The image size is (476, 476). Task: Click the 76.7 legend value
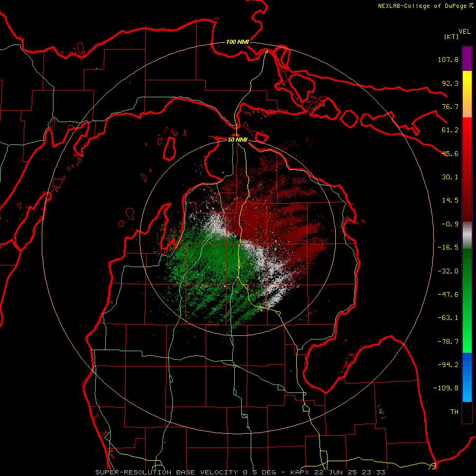450,106
